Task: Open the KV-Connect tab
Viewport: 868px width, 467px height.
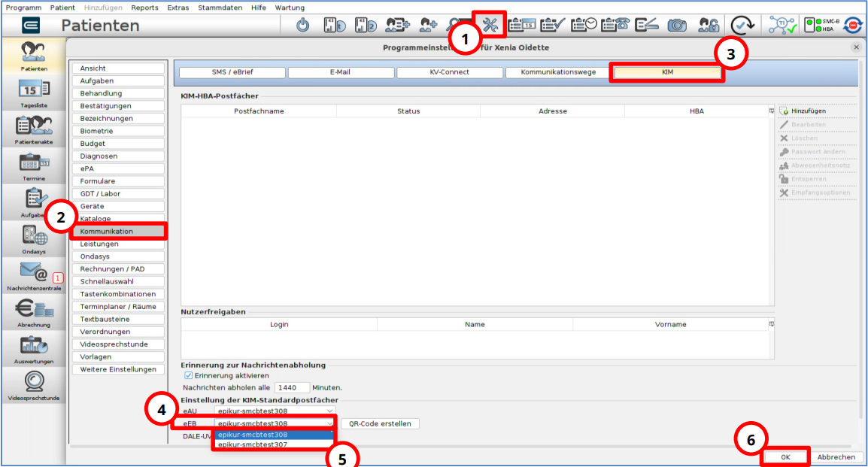Action: click(x=450, y=72)
